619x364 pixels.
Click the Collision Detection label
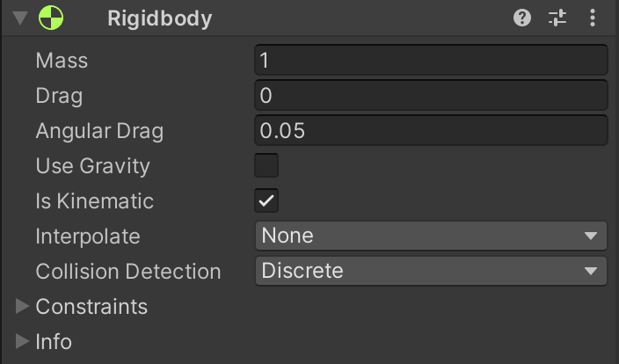coord(127,272)
